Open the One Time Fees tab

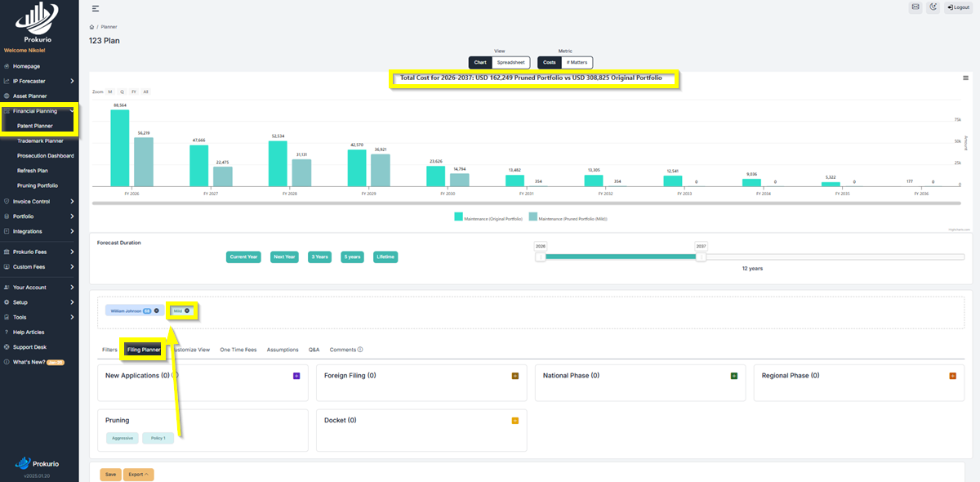(238, 350)
